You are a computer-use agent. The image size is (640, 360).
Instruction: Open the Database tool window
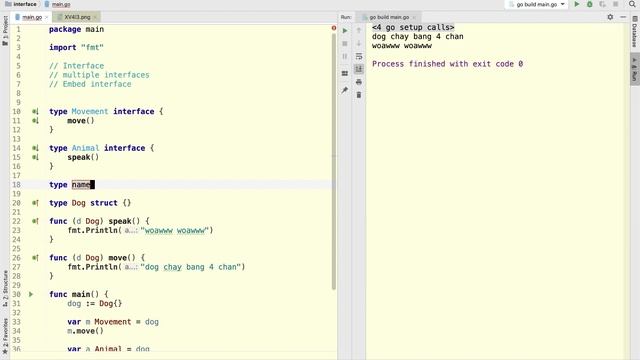(x=635, y=32)
